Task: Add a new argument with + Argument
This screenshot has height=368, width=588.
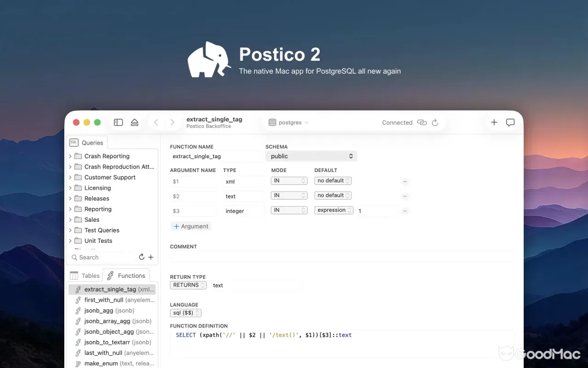Action: pos(191,226)
